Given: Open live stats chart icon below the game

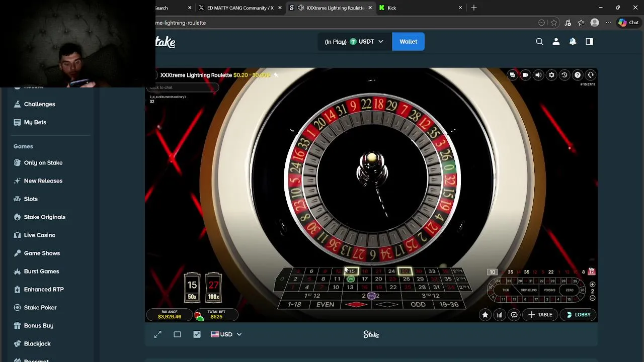Looking at the screenshot, I should tap(197, 334).
